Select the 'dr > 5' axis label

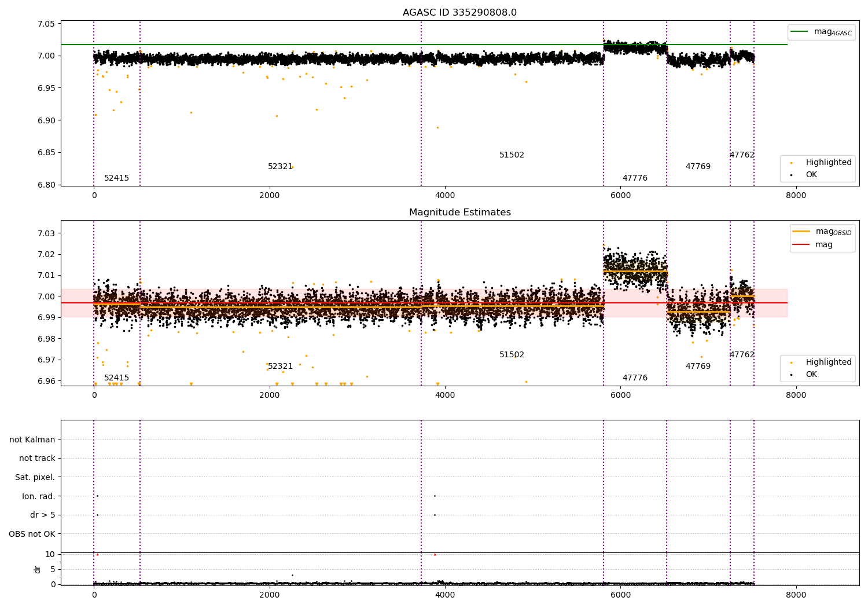pos(42,515)
